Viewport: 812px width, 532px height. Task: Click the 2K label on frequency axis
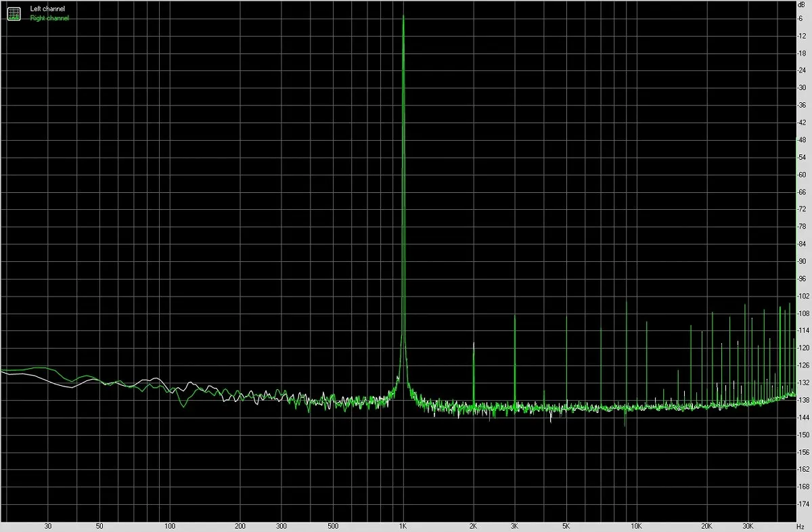pyautogui.click(x=474, y=526)
